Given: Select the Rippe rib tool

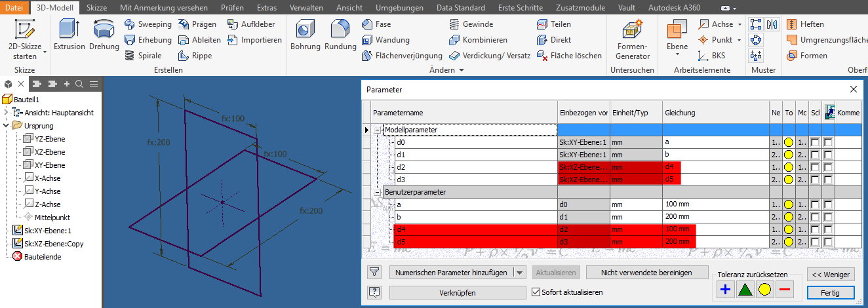Looking at the screenshot, I should click(x=195, y=56).
